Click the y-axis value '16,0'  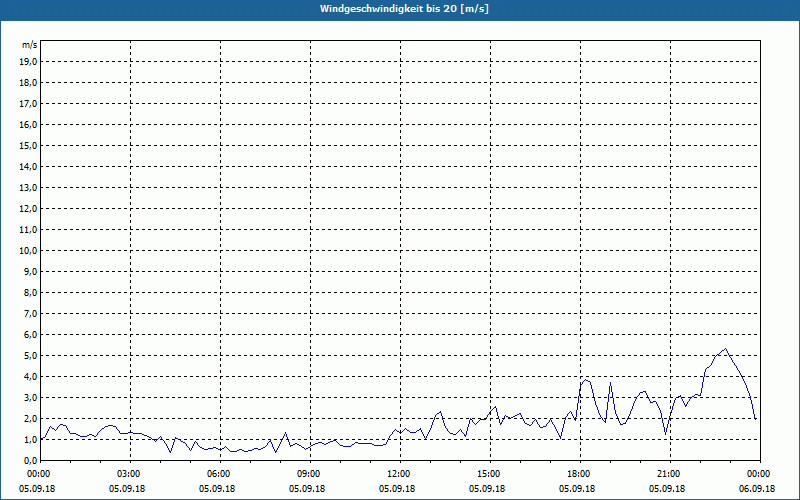point(28,124)
